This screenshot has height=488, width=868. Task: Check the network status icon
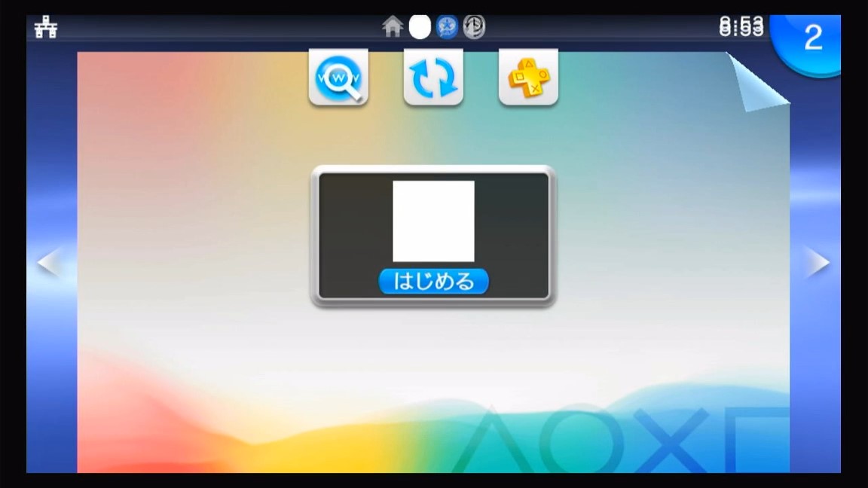click(x=46, y=27)
